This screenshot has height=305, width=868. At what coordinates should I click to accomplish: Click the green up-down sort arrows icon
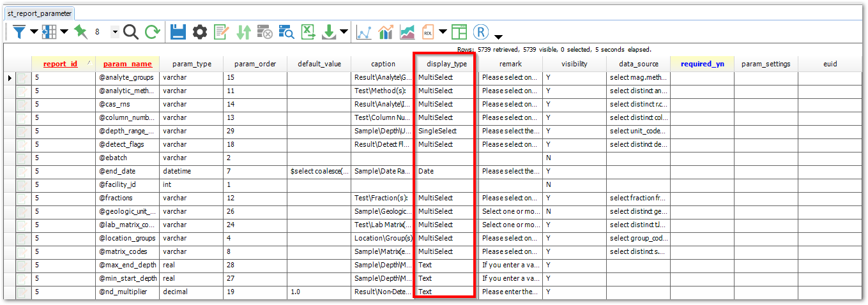coord(243,31)
